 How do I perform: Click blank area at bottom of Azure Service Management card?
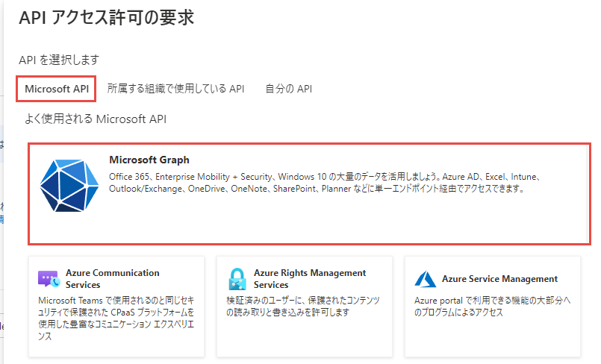tap(493, 339)
